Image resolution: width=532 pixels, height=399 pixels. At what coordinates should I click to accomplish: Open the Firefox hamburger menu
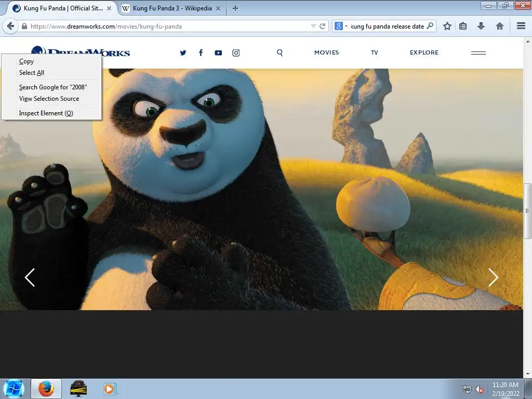pos(521,26)
